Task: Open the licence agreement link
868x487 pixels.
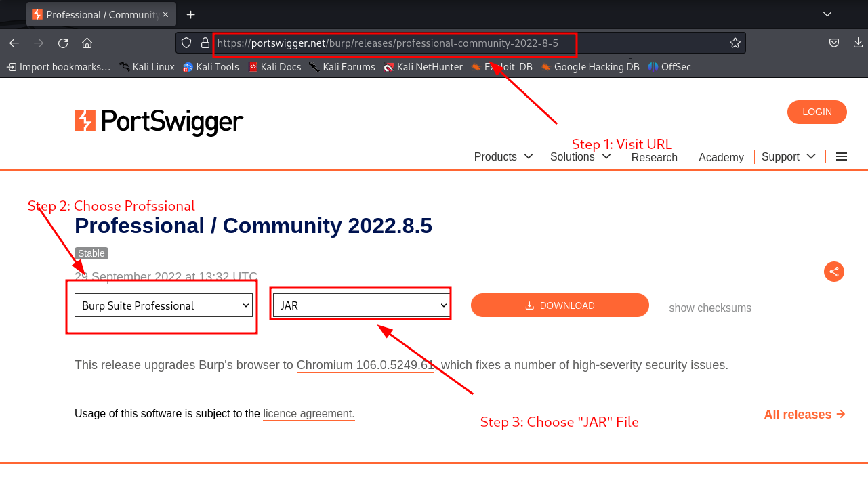Action: coord(309,413)
